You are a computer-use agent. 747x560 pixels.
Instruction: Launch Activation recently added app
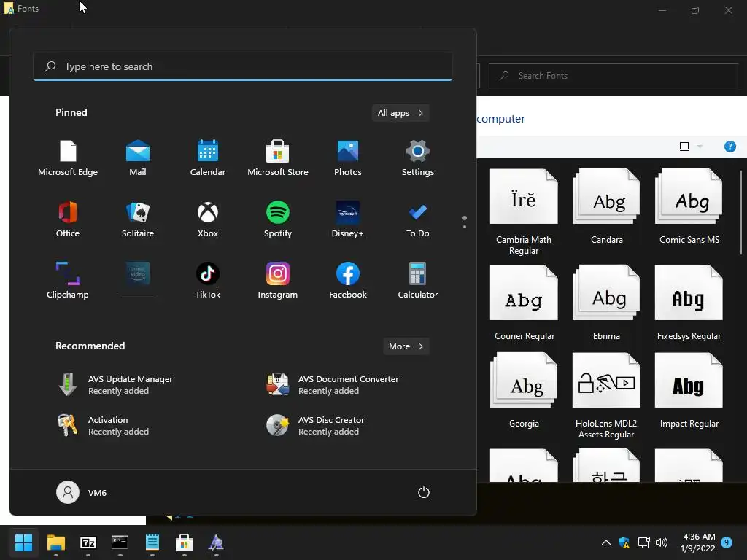click(x=102, y=426)
